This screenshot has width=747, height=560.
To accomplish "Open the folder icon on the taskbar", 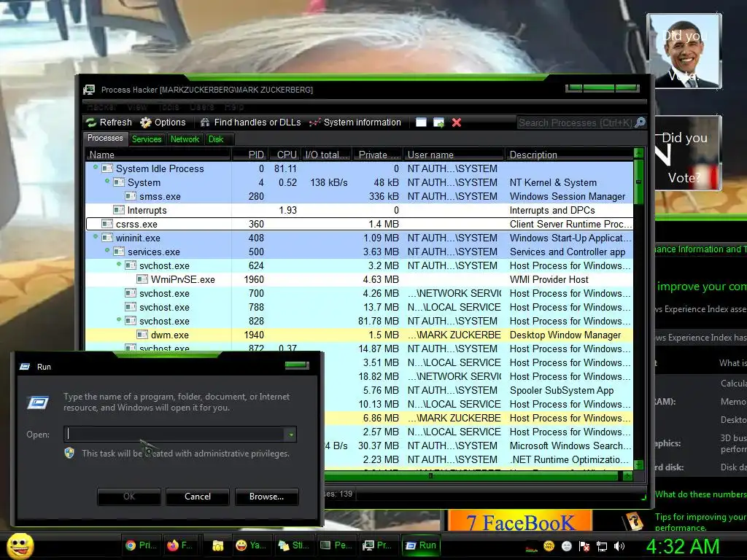I will click(217, 545).
